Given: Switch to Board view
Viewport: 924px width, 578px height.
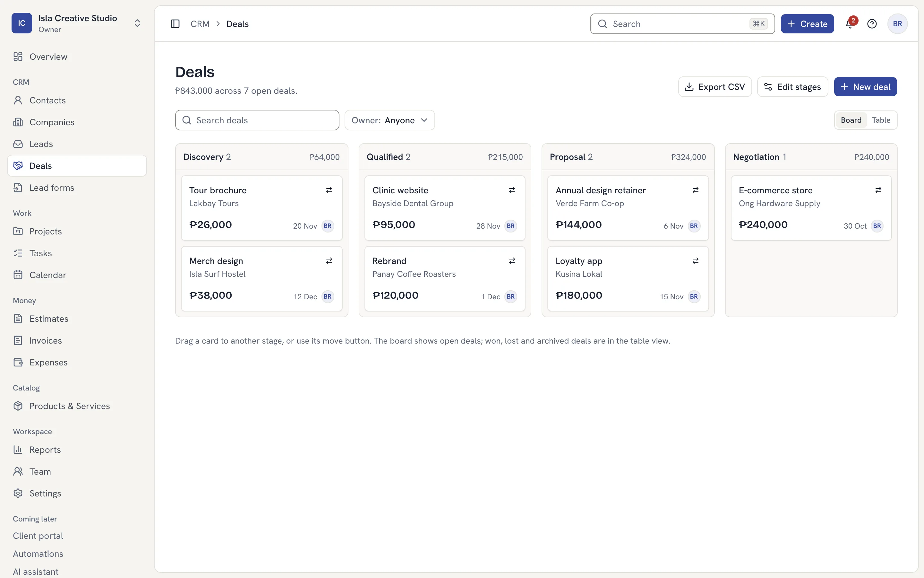Looking at the screenshot, I should tap(851, 120).
